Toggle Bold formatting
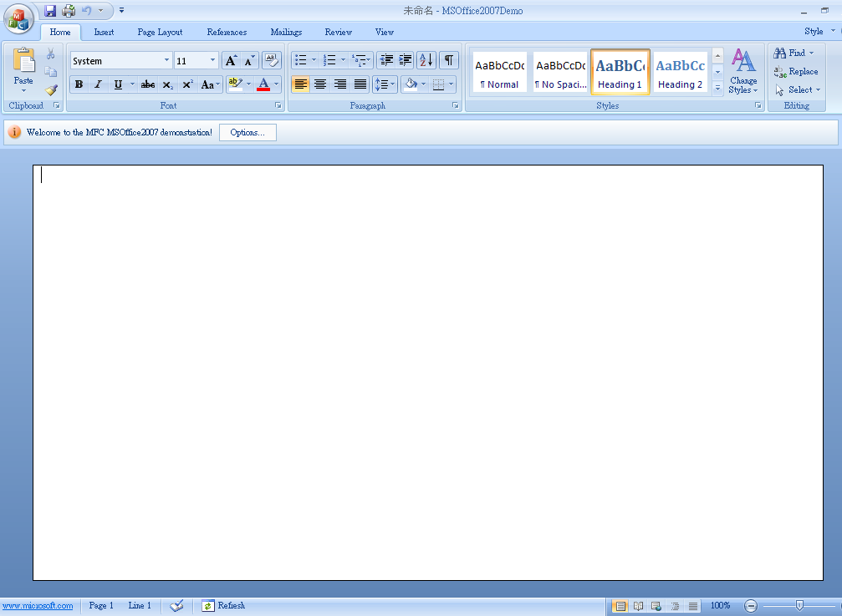Screen dimensions: 842x616 (79, 84)
